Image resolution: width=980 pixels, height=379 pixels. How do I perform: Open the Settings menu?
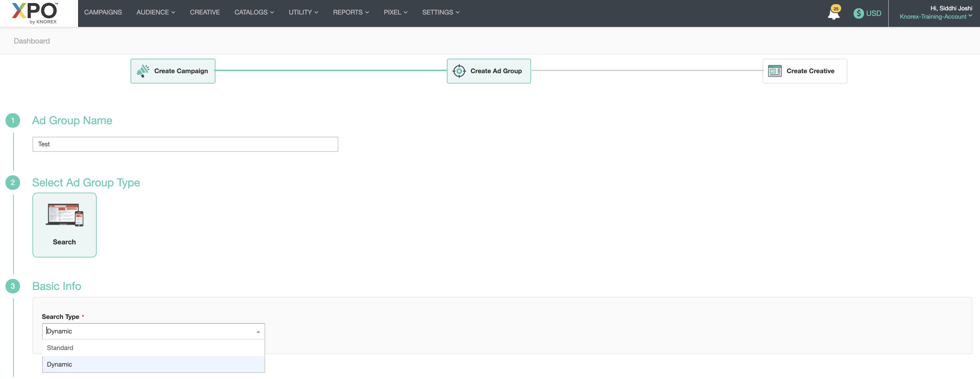pyautogui.click(x=440, y=12)
